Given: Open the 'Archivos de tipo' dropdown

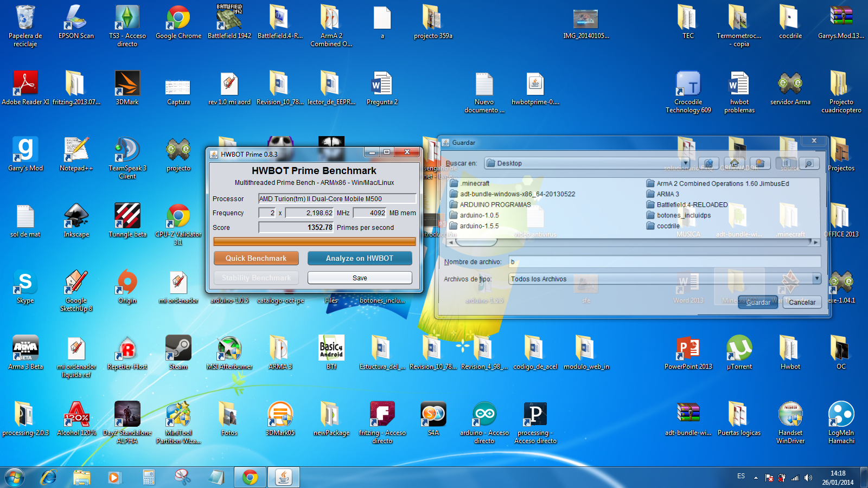Looking at the screenshot, I should coord(816,279).
